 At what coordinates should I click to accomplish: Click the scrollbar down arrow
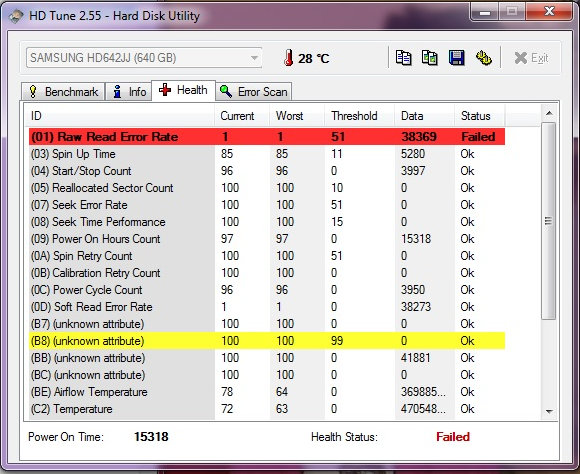tap(549, 411)
